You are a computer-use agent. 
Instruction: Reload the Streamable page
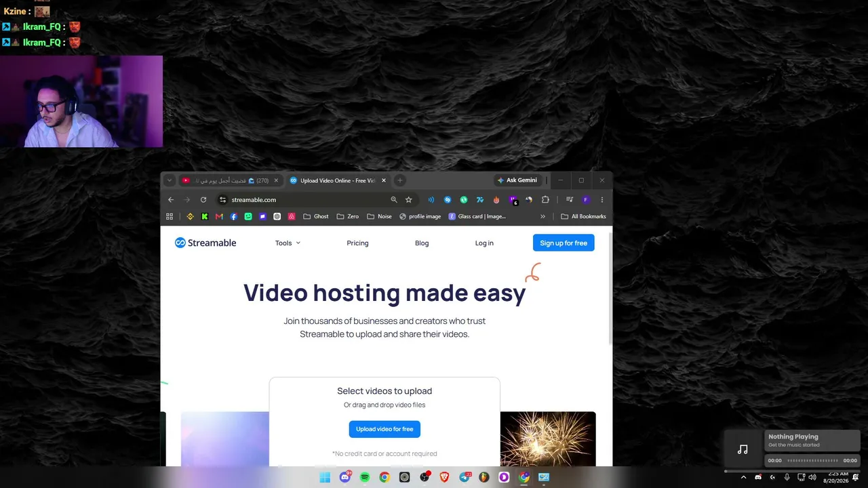203,200
